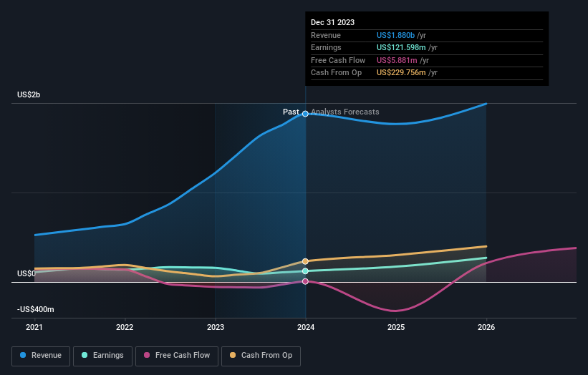Select the 2025 x-axis label
The image size is (588, 375).
click(x=396, y=328)
